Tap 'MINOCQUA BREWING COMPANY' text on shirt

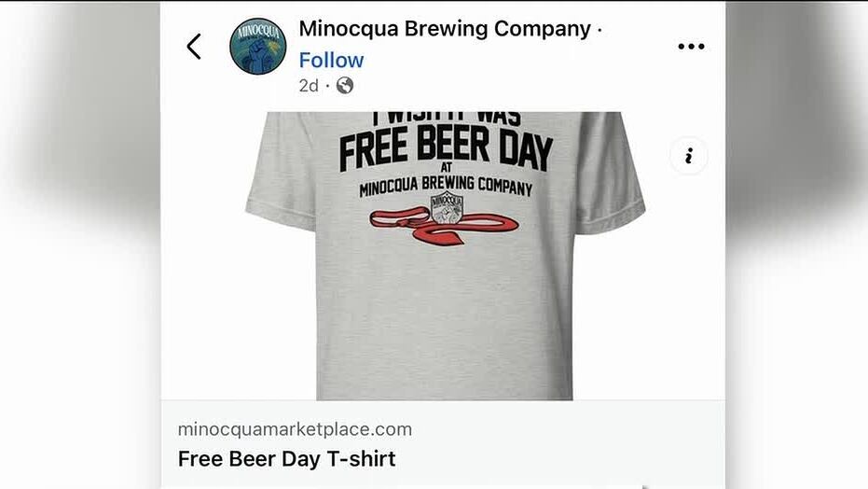coord(446,187)
